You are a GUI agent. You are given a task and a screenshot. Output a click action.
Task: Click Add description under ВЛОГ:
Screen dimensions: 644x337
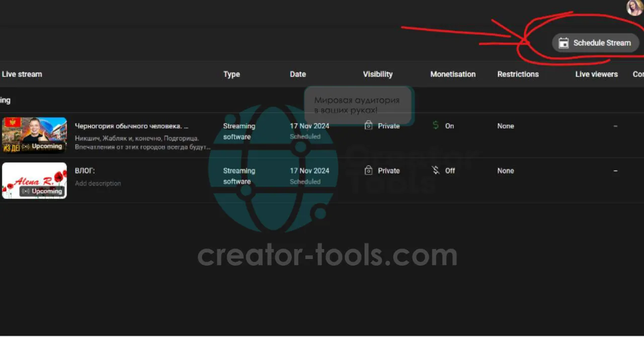point(98,183)
